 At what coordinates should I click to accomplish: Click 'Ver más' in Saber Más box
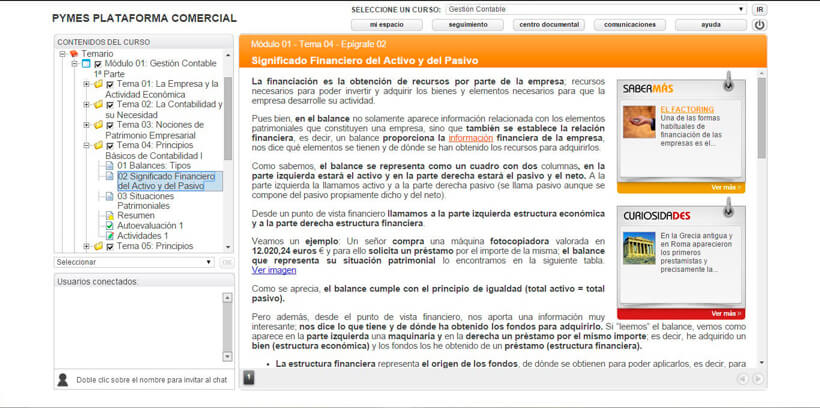tap(726, 187)
